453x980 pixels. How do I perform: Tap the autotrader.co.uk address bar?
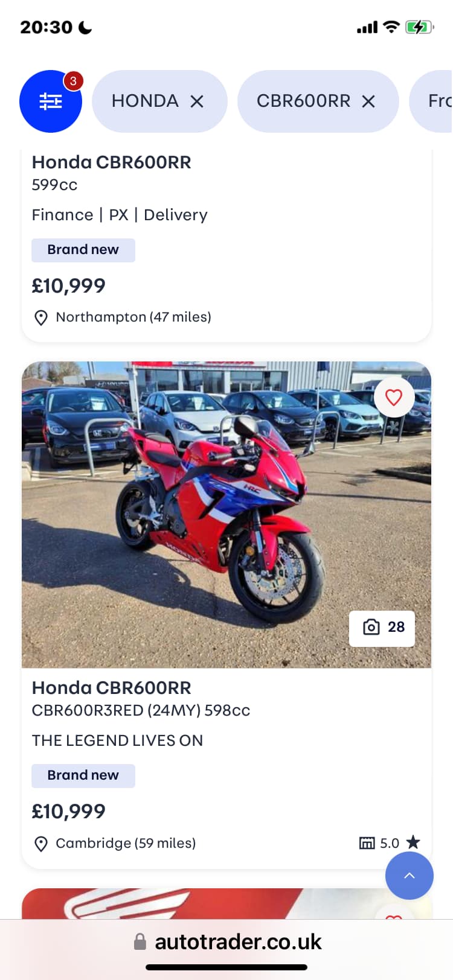pyautogui.click(x=226, y=942)
